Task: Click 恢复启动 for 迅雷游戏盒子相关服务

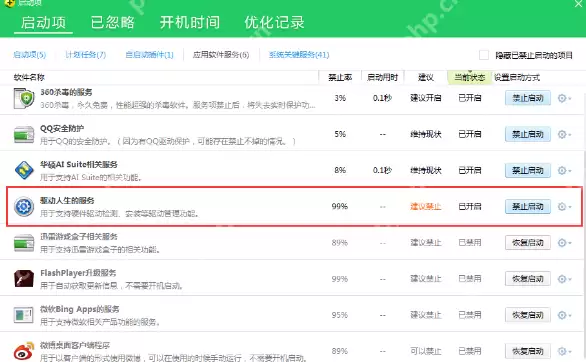Action: tap(528, 243)
